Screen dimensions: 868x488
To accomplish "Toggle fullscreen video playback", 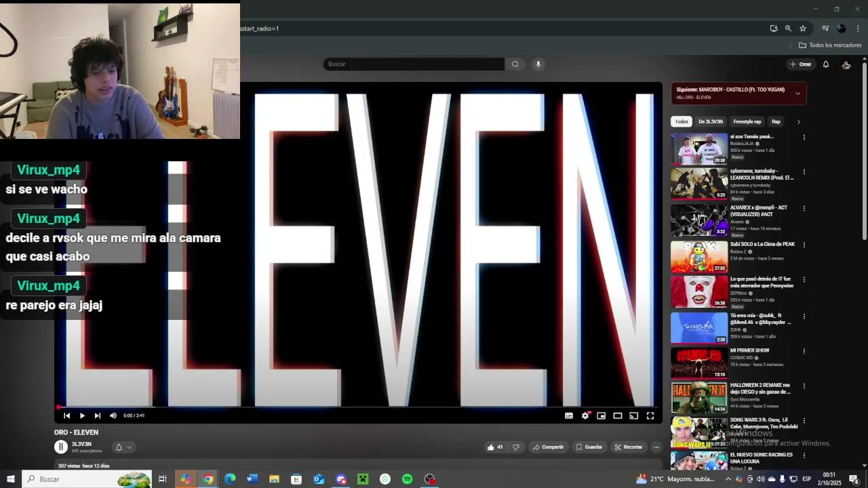I will [x=650, y=415].
